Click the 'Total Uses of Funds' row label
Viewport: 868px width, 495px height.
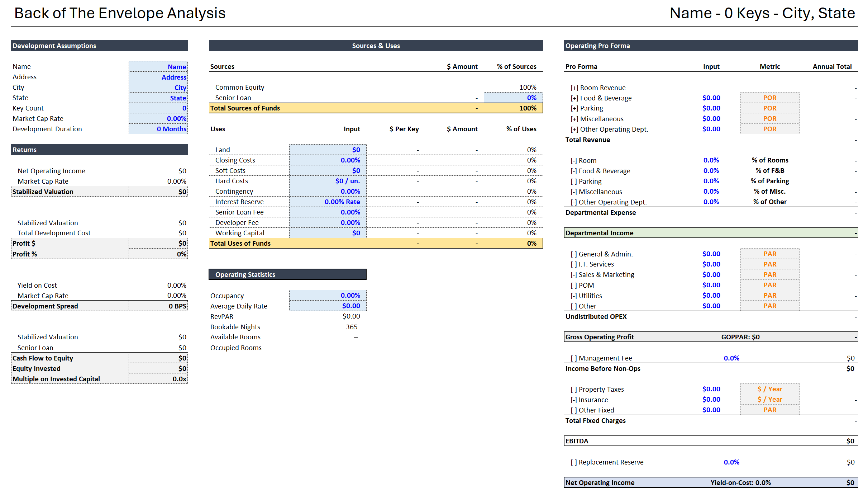[x=240, y=244]
